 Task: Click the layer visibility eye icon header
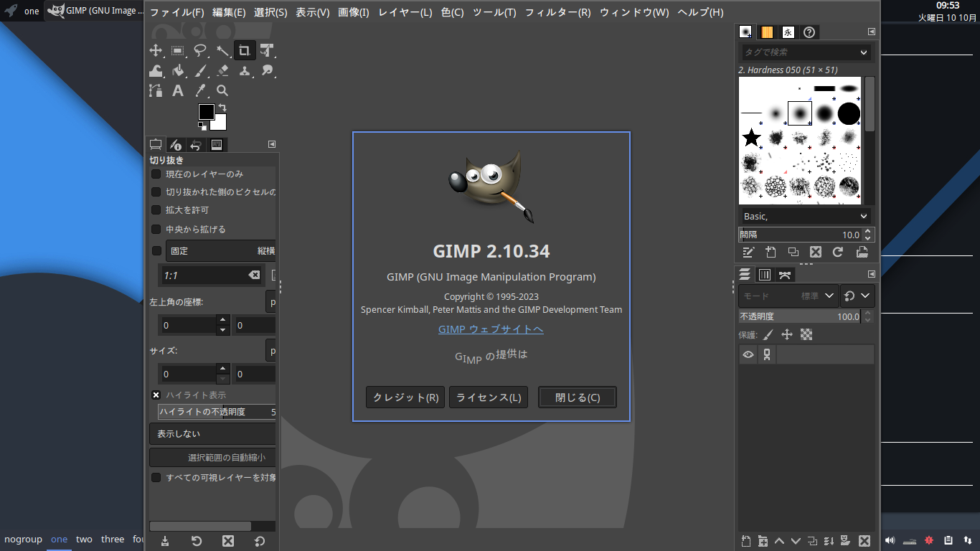748,354
